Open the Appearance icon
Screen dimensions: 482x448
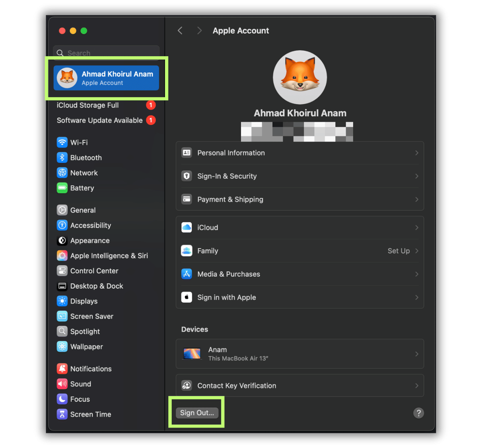pos(62,241)
